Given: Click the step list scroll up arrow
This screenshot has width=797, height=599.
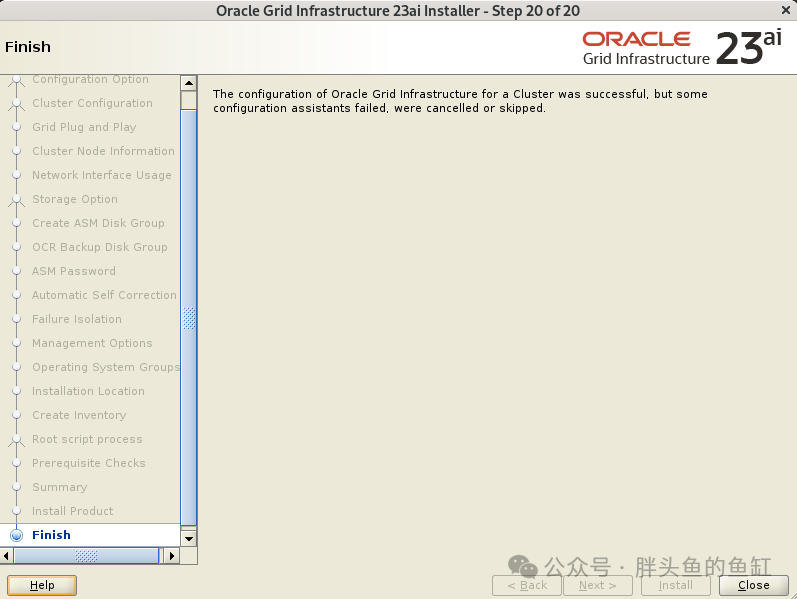Looking at the screenshot, I should point(189,83).
